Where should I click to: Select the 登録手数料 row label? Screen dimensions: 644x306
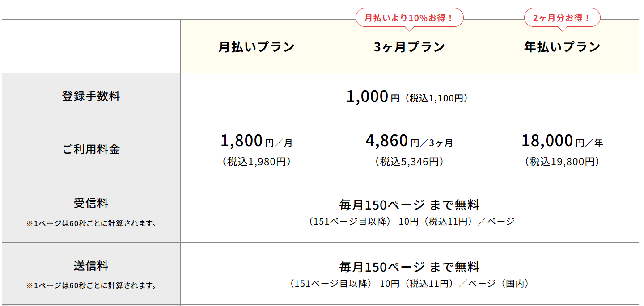(x=91, y=96)
